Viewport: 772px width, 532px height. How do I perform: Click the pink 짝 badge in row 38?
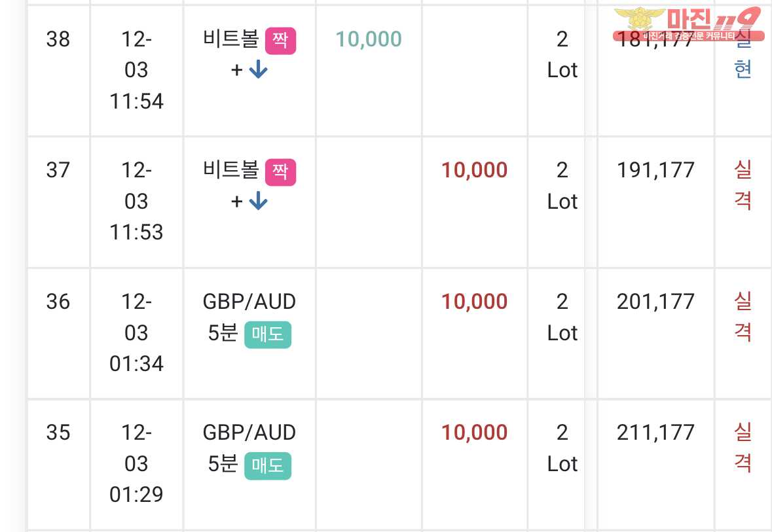coord(280,41)
